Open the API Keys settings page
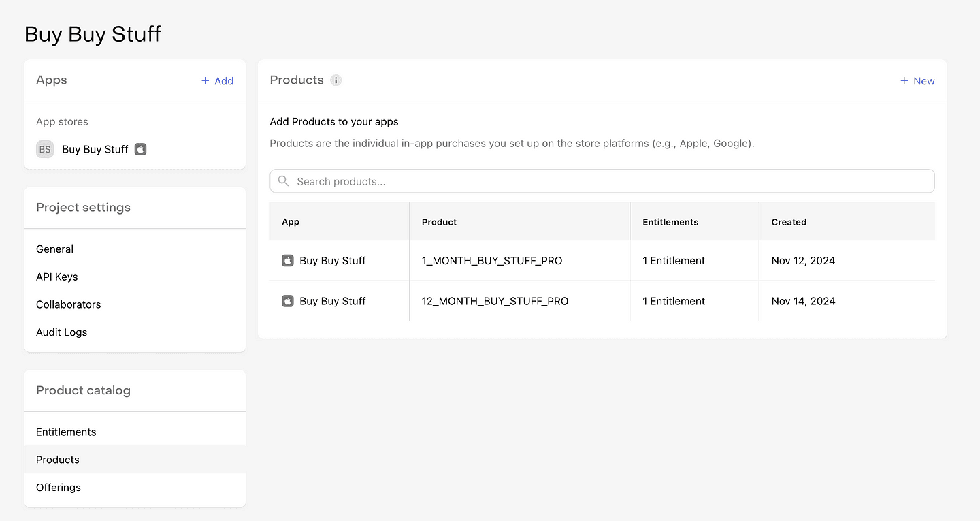The width and height of the screenshot is (980, 521). tap(56, 277)
